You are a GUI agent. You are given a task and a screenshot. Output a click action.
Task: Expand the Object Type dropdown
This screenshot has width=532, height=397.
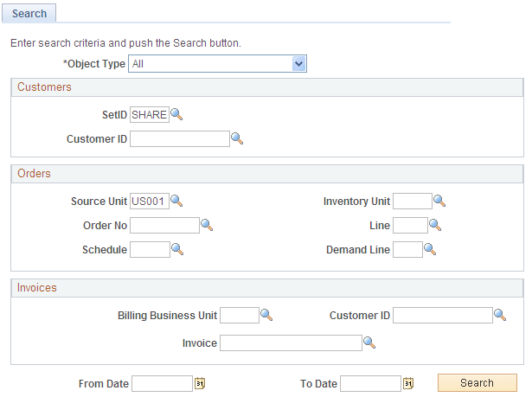coord(299,64)
